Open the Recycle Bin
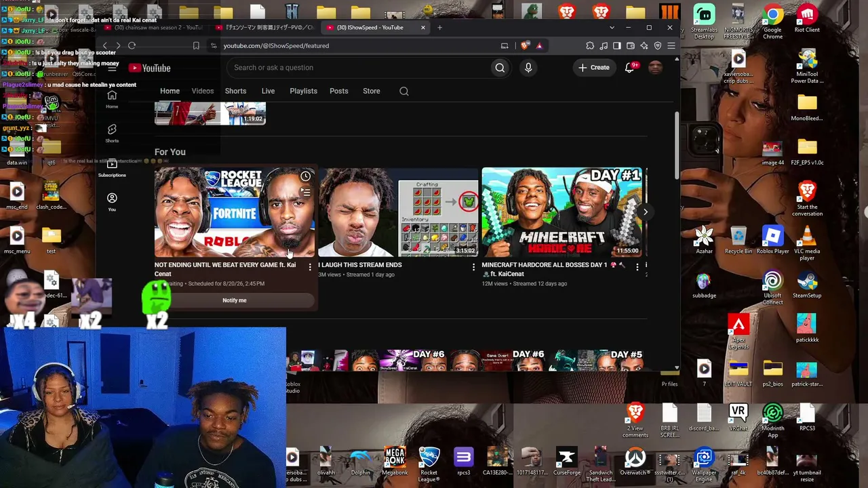Screen dimensions: 868x488 pyautogui.click(x=738, y=241)
